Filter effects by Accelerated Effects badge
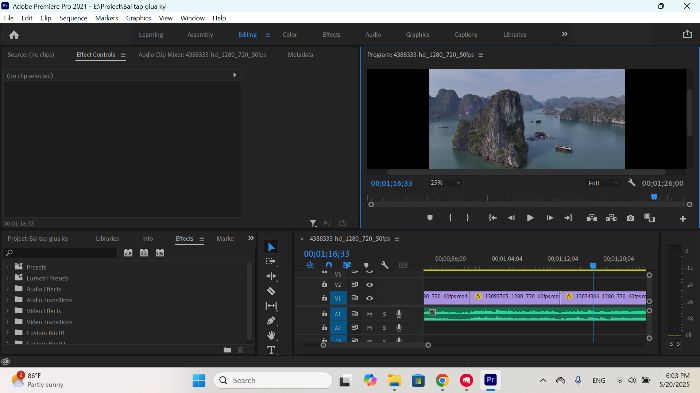 click(x=128, y=253)
